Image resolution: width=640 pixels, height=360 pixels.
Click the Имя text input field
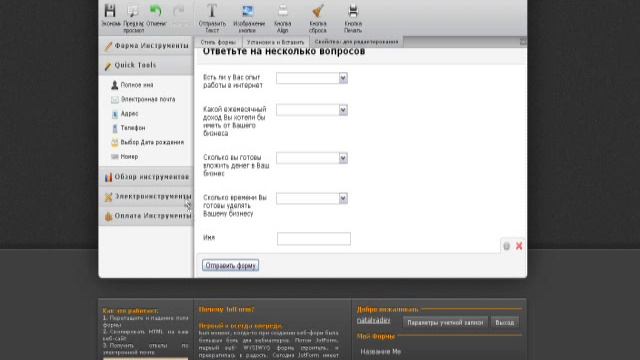[313, 239]
